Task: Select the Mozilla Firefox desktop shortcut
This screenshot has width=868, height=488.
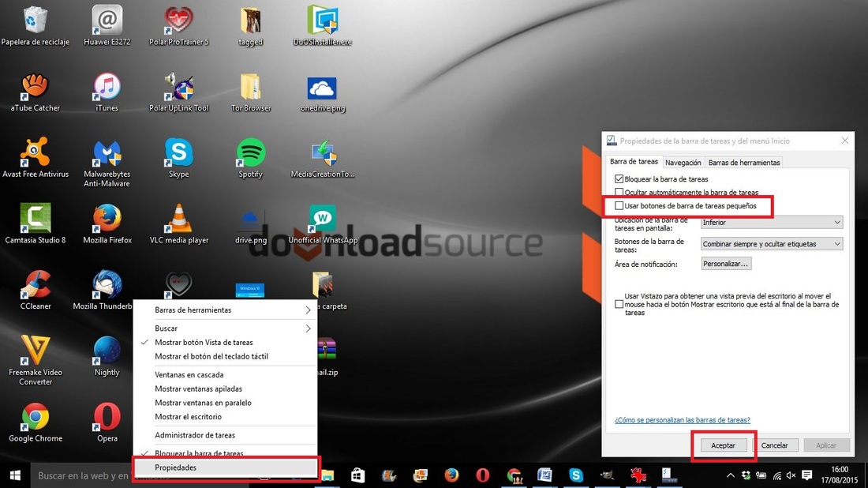Action: 107,223
